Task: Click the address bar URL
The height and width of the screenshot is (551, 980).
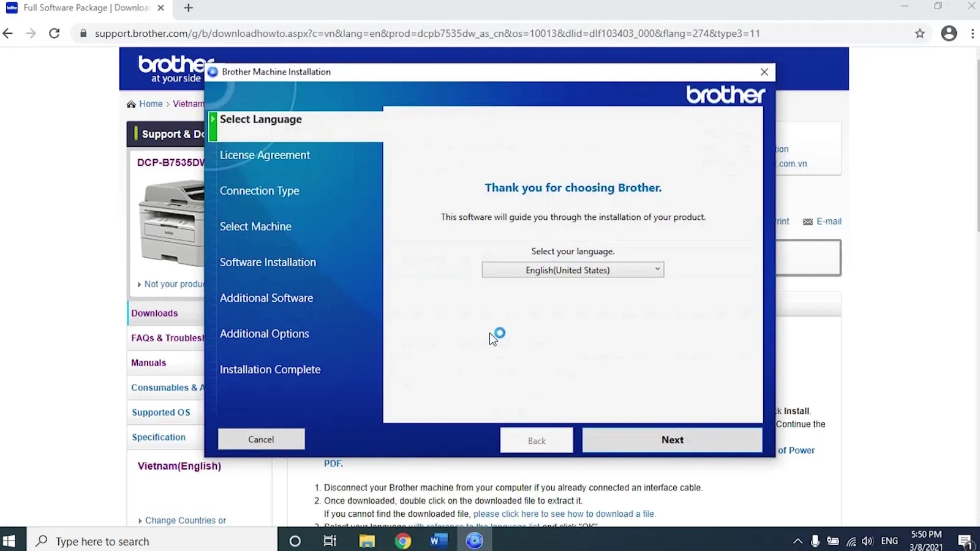Action: [x=427, y=34]
